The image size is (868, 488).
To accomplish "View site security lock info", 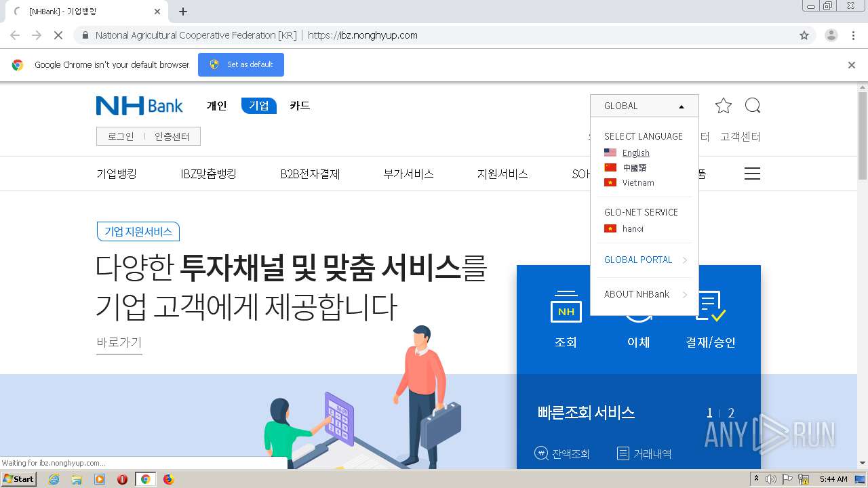I will (x=85, y=35).
